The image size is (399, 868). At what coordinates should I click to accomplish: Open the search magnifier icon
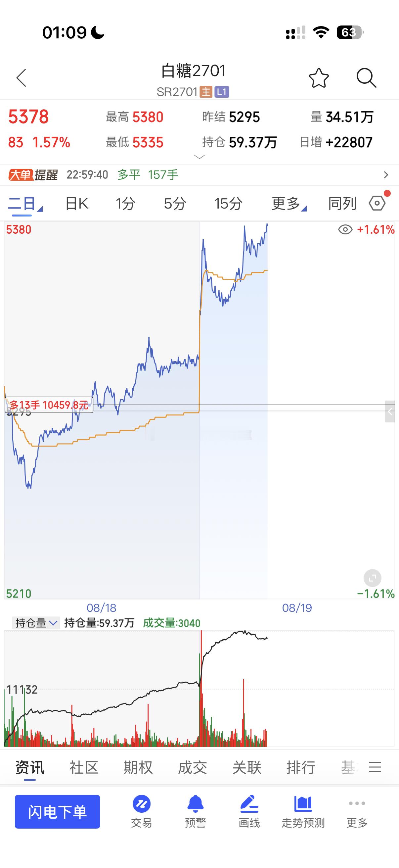[x=366, y=78]
